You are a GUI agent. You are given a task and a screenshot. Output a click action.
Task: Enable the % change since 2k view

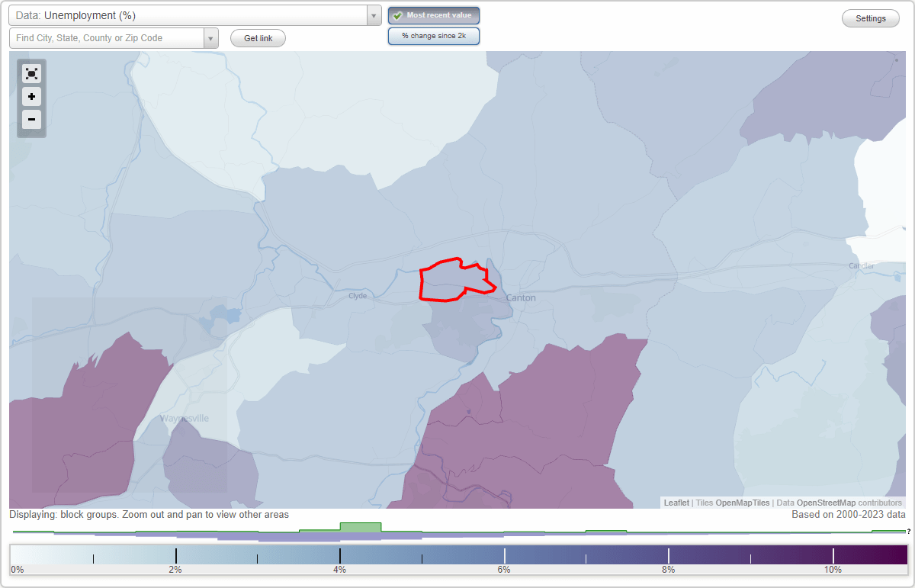pyautogui.click(x=434, y=35)
